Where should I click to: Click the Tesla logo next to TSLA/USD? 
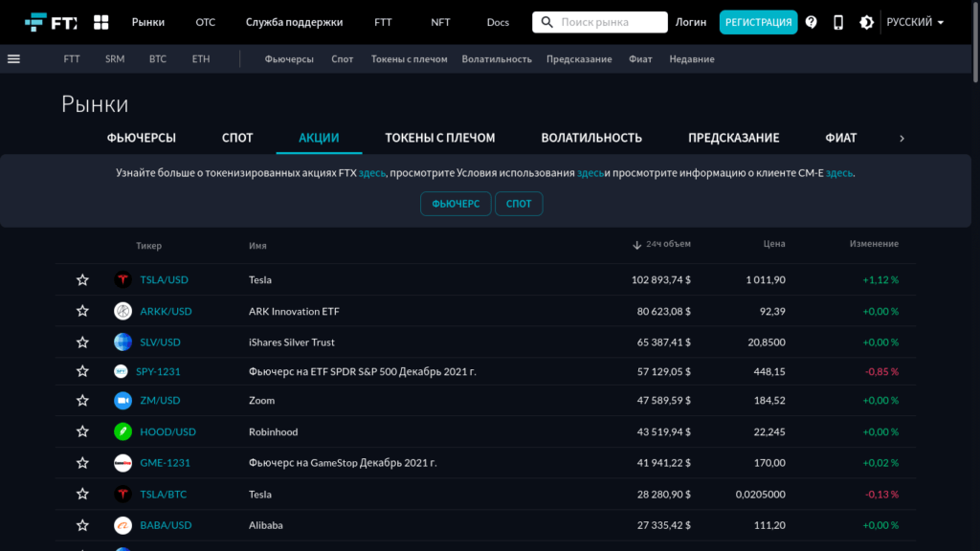[x=122, y=280]
